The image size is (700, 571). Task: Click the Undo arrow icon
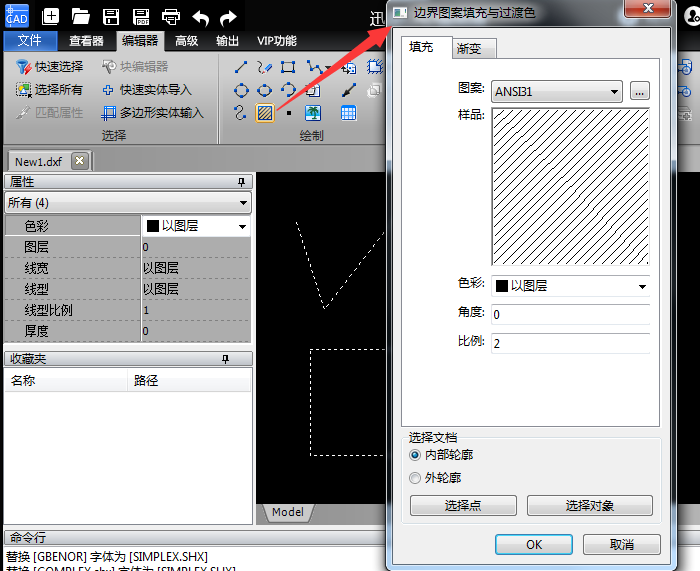click(200, 16)
